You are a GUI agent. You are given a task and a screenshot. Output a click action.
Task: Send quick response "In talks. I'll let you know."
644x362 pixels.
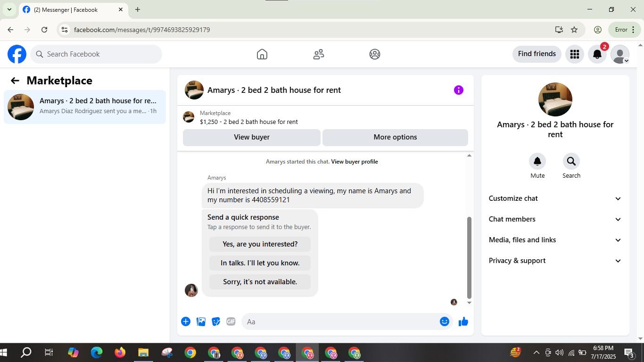[x=260, y=263]
